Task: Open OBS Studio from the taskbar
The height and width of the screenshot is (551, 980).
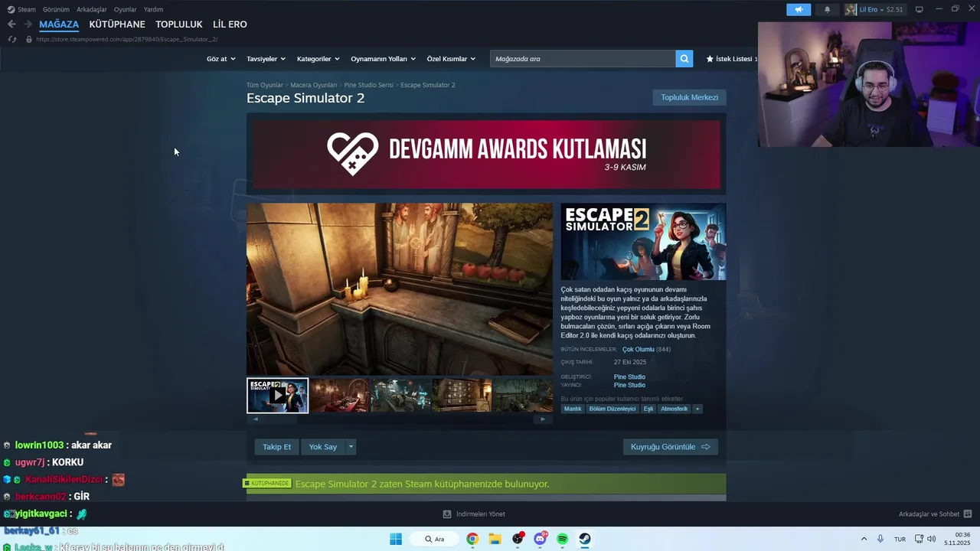Action: pos(518,539)
